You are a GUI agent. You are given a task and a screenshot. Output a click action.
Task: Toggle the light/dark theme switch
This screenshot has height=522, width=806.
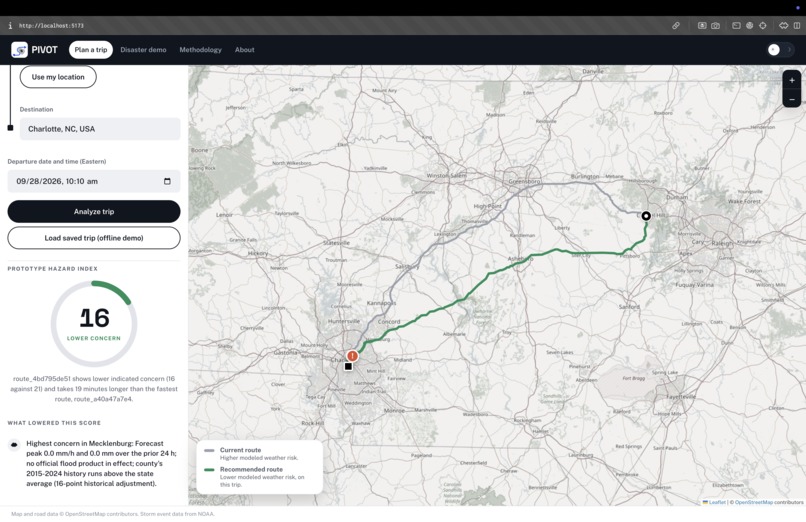(x=780, y=50)
